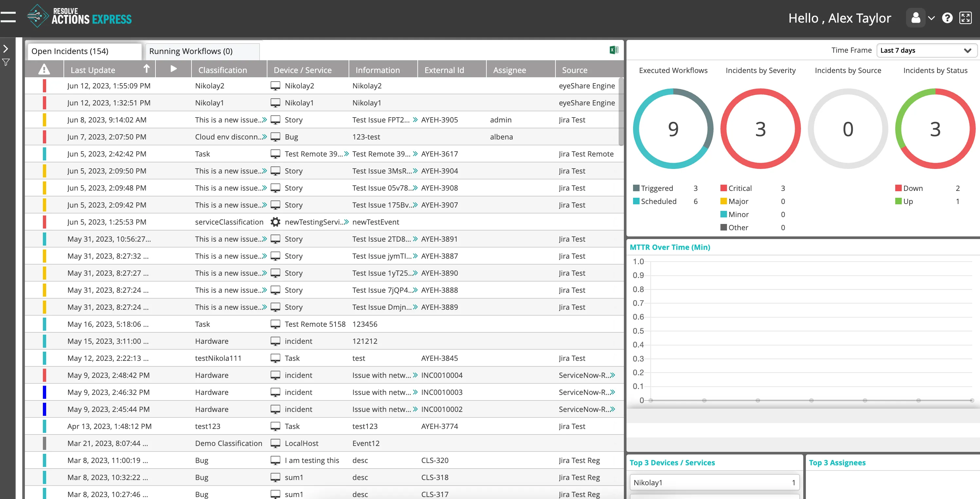Toggle Triggered legend in Executed Workflows
This screenshot has height=499, width=980.
[657, 188]
